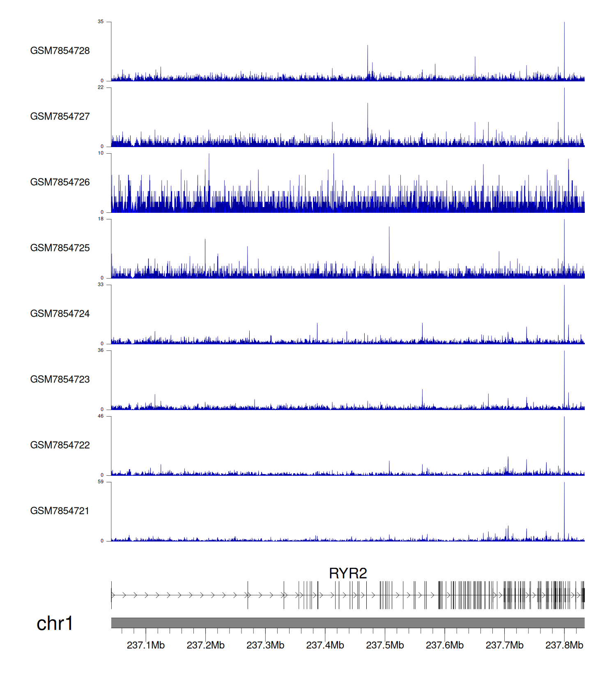Click the GSM7854726 track name
Screen dimensions: 616x682
[x=60, y=182]
